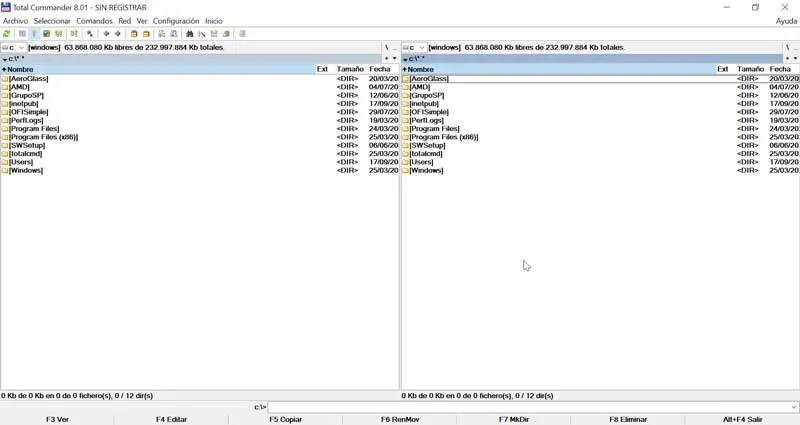Open the FTP connect toolbar icon

(162, 34)
